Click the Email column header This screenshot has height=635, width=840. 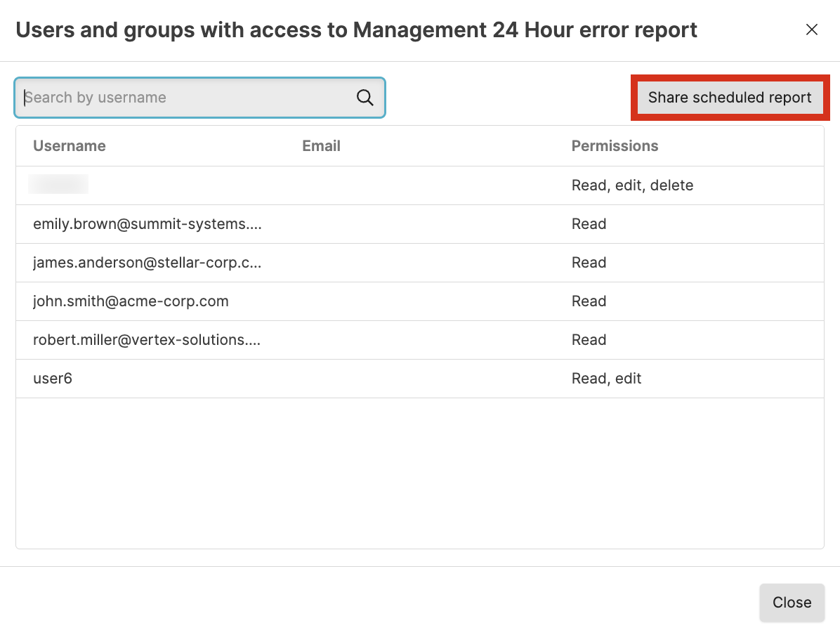[x=321, y=146]
